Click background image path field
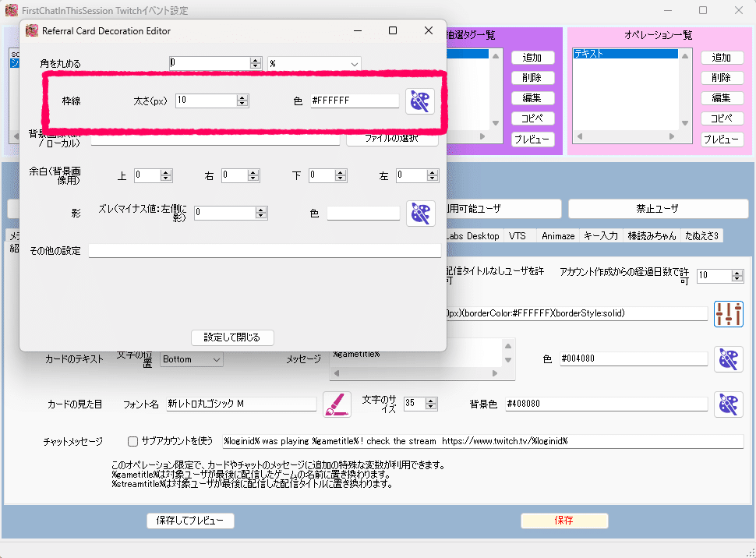 (215, 139)
